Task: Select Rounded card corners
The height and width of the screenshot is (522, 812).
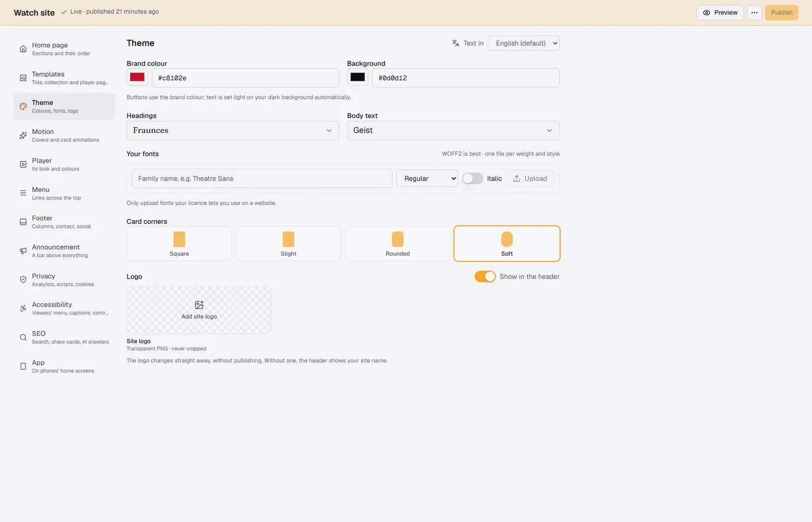Action: pos(397,243)
